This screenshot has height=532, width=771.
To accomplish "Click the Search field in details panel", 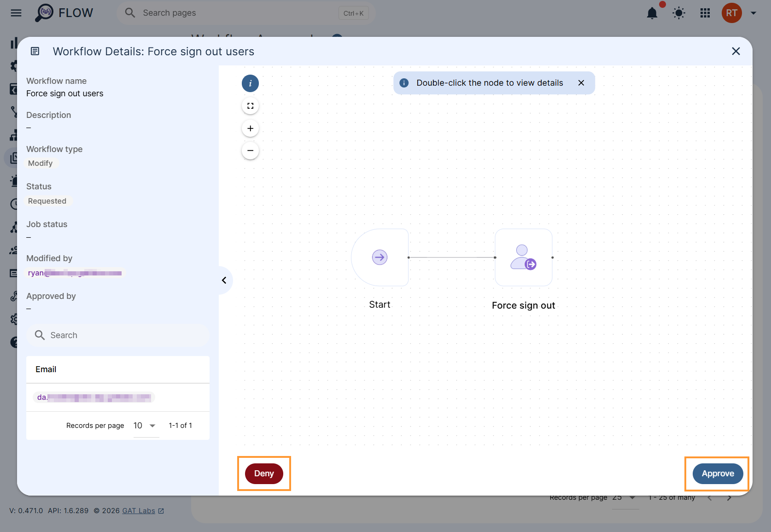I will coord(118,335).
